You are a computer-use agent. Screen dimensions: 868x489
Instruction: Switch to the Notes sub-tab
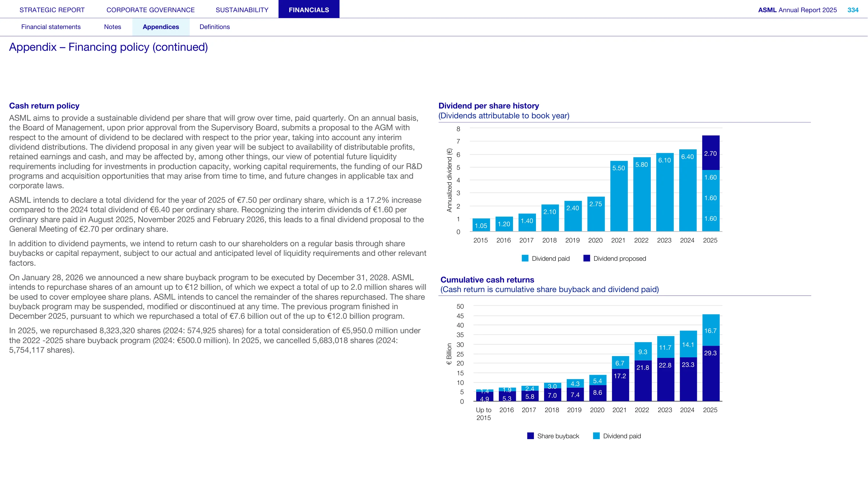[x=113, y=27]
